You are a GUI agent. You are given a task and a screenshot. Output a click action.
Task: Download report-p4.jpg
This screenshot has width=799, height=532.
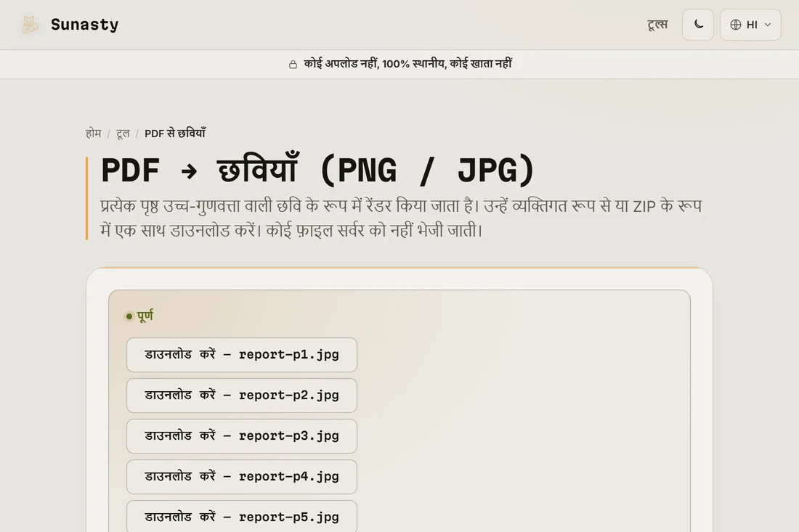point(242,477)
